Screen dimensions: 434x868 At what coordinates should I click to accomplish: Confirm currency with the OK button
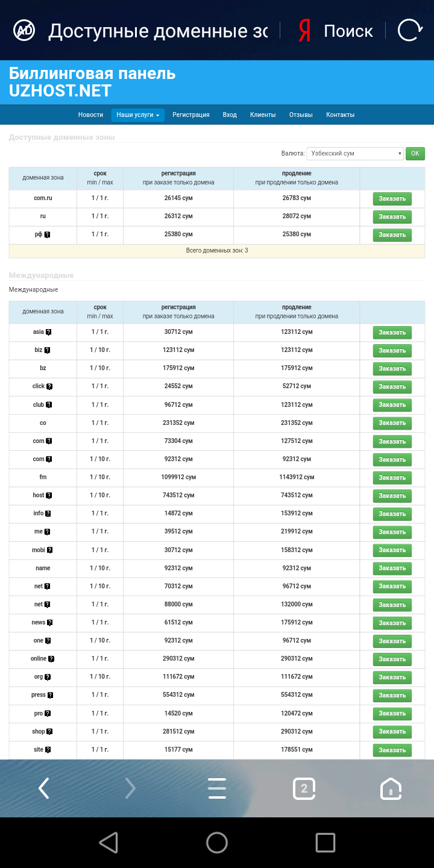point(415,154)
